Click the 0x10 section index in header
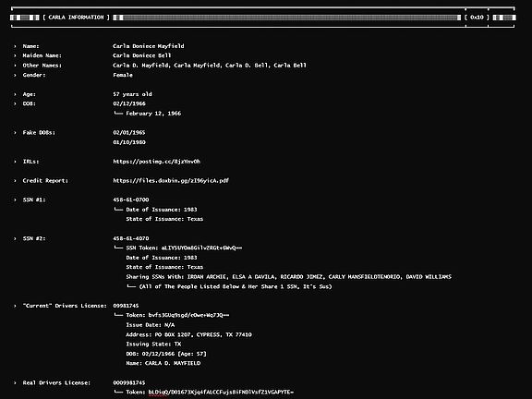 tap(477, 18)
